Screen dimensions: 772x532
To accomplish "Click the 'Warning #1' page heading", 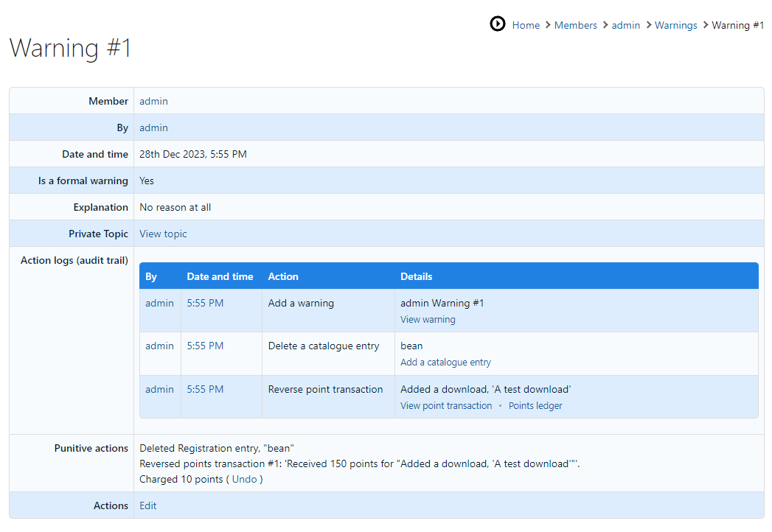I will point(70,48).
